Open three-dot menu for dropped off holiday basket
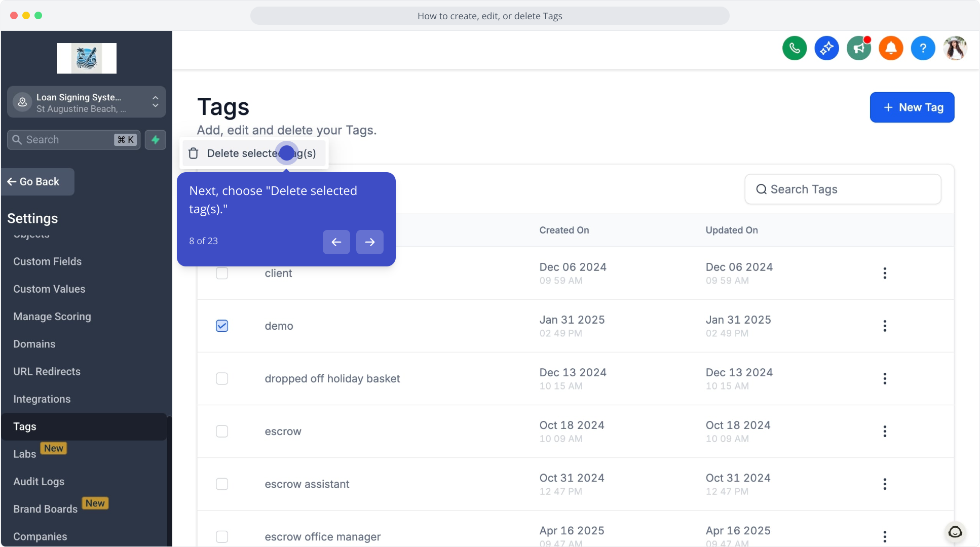The image size is (980, 547). [885, 378]
